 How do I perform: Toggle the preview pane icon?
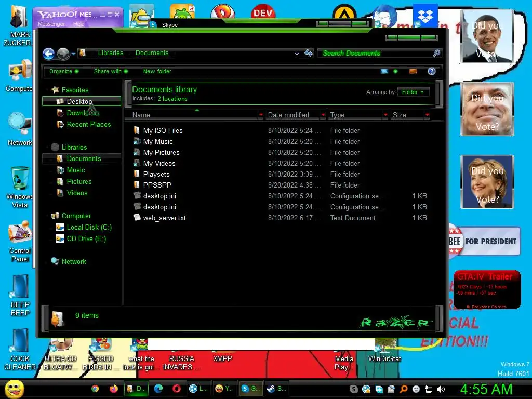click(413, 71)
